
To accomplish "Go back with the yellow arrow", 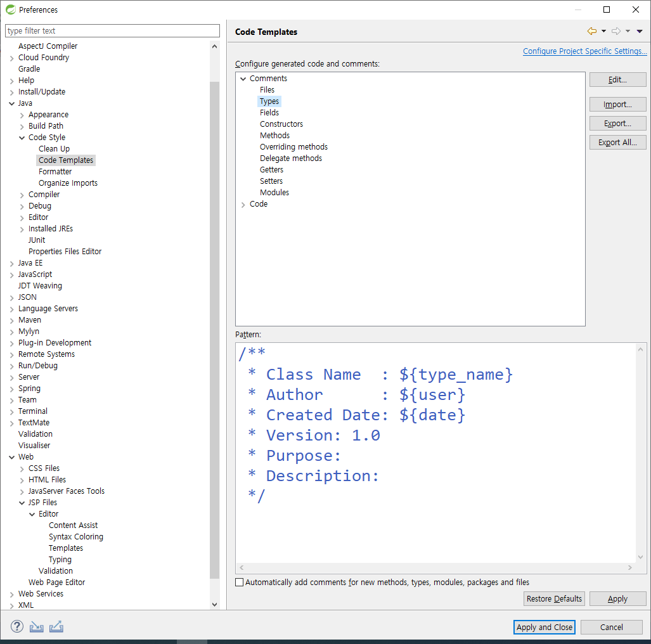I will point(592,31).
